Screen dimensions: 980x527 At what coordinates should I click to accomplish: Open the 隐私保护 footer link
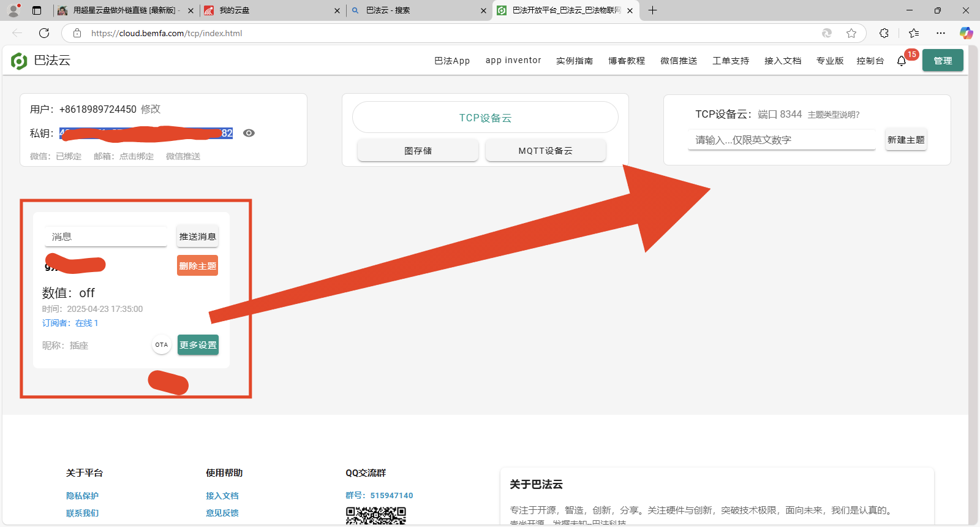tap(82, 496)
